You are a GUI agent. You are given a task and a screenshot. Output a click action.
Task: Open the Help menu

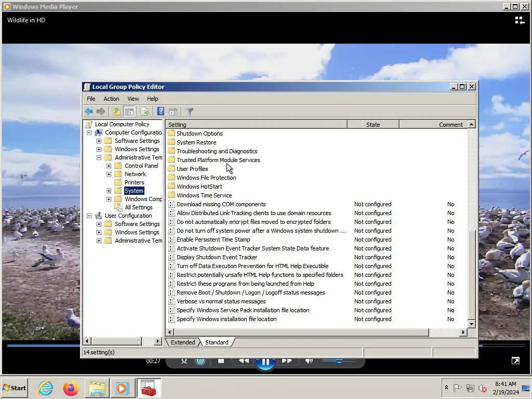[152, 99]
